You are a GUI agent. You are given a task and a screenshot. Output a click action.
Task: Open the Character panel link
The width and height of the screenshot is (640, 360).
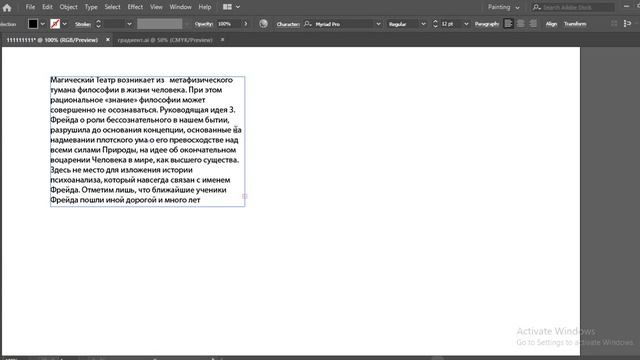click(288, 24)
